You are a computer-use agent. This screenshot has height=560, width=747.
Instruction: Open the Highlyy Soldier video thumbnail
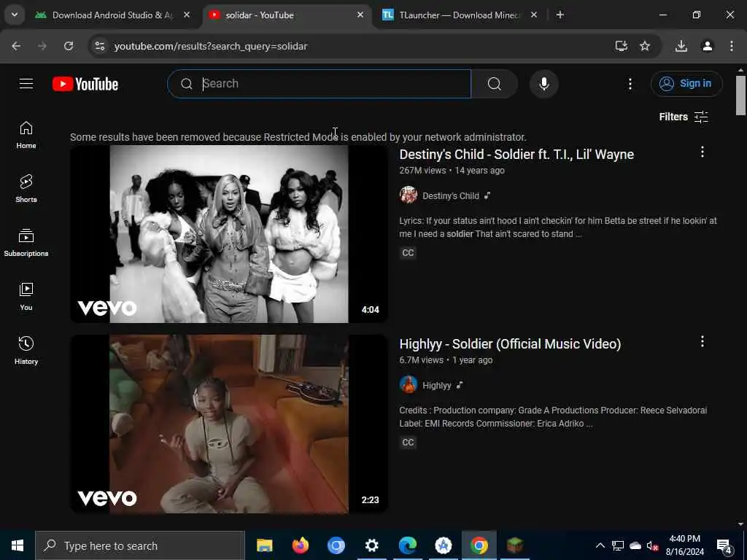point(228,424)
